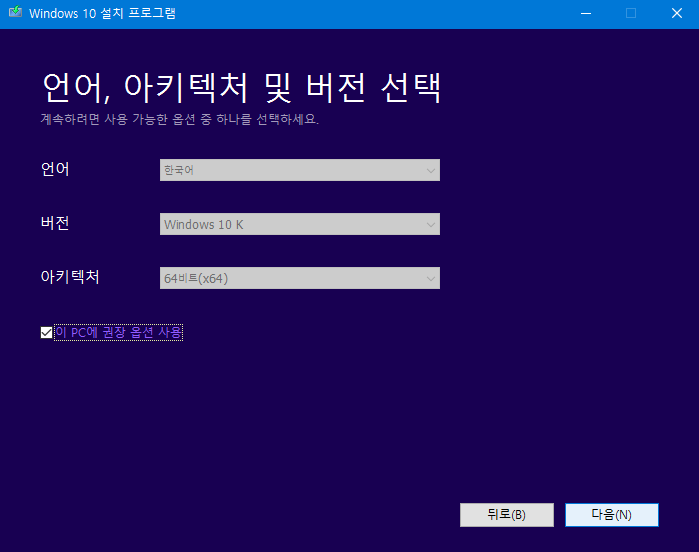Click the disabled maximize button in title bar

click(x=631, y=13)
